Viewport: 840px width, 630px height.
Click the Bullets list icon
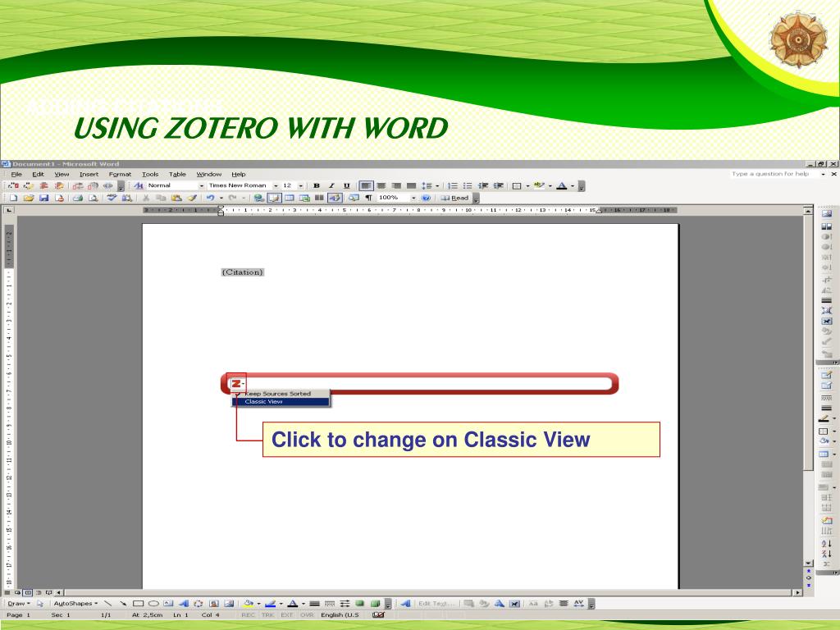(x=468, y=186)
